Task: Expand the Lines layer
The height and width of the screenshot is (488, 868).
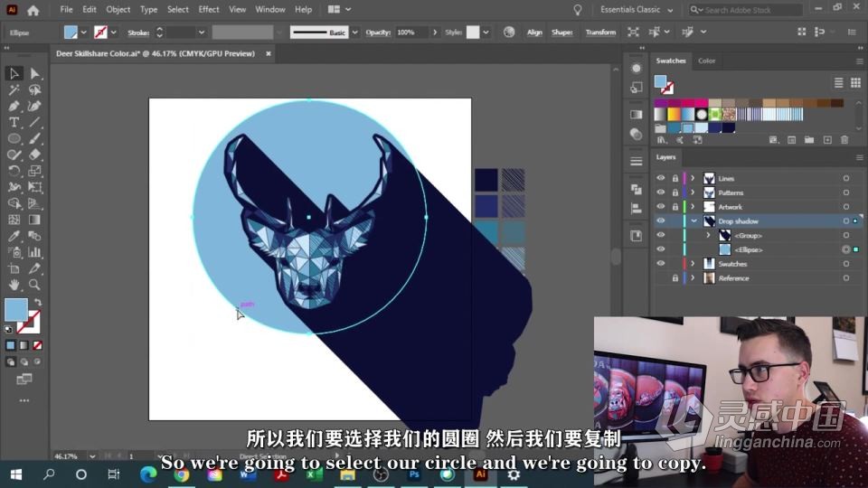Action: (x=693, y=178)
